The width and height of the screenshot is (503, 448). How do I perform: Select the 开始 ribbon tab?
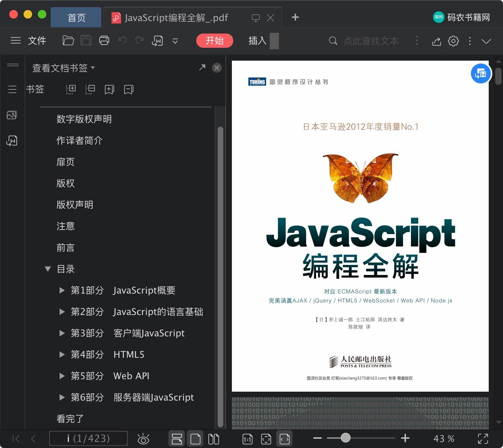click(x=214, y=41)
